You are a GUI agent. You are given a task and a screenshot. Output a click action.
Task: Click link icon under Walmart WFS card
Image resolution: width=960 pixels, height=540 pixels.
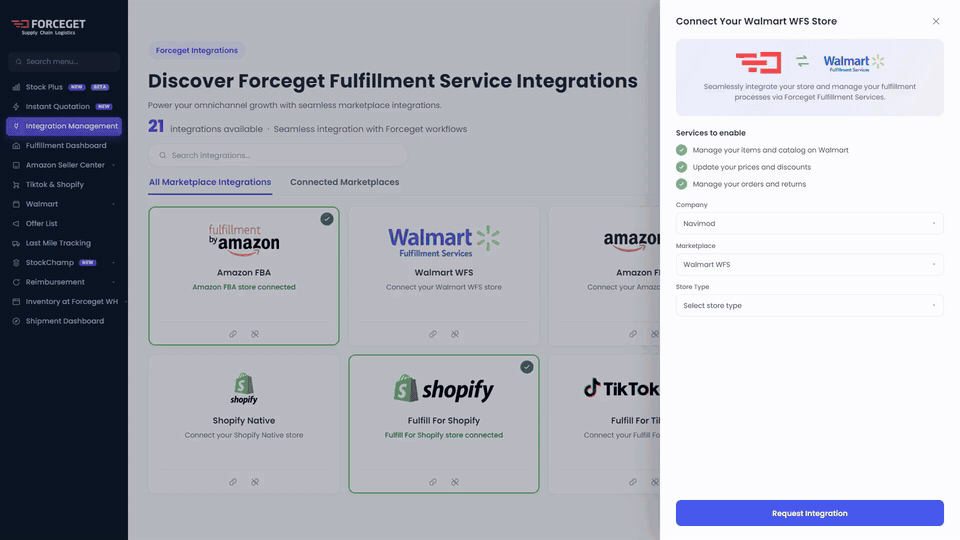pos(433,334)
